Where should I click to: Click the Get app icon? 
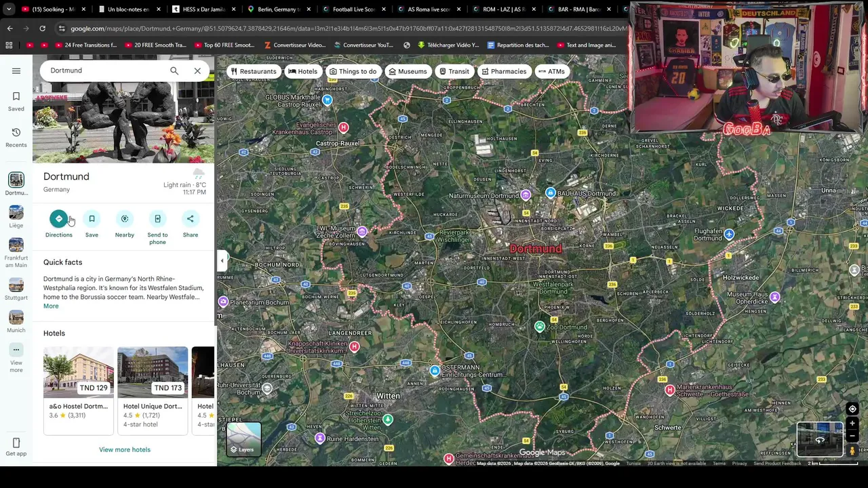(16, 443)
